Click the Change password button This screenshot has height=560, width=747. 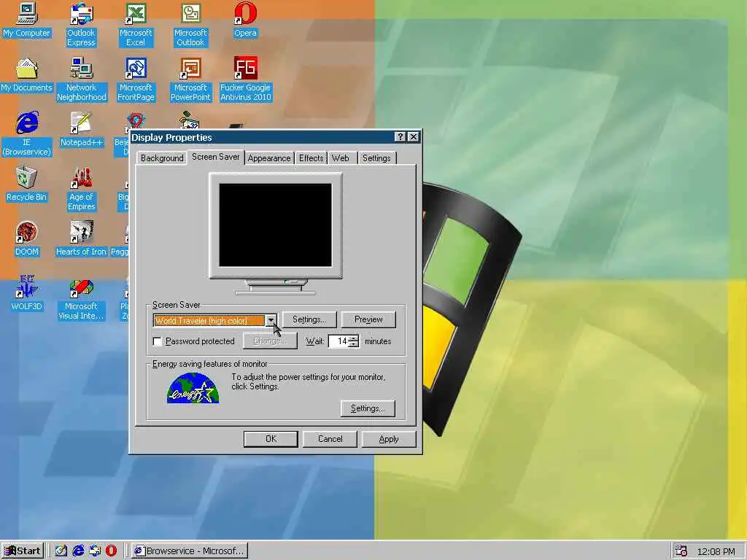[x=270, y=341]
